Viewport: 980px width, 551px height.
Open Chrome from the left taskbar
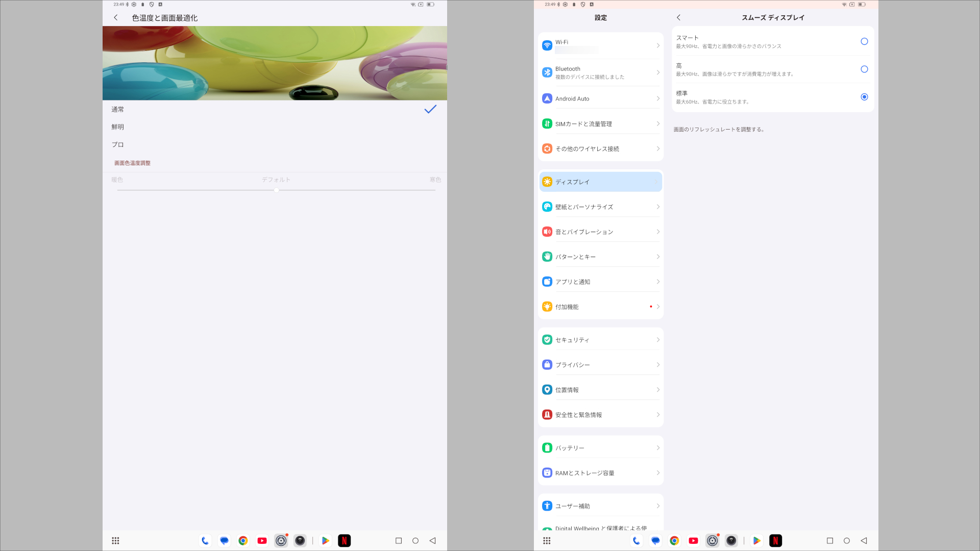[243, 541]
